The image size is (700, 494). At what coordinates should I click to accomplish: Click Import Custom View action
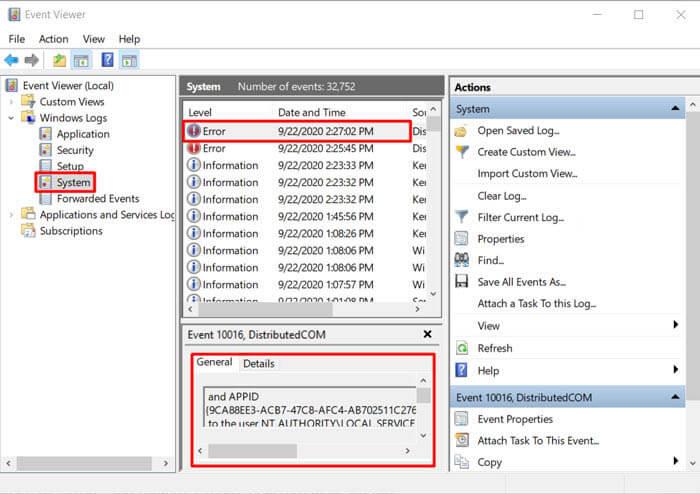click(x=527, y=174)
